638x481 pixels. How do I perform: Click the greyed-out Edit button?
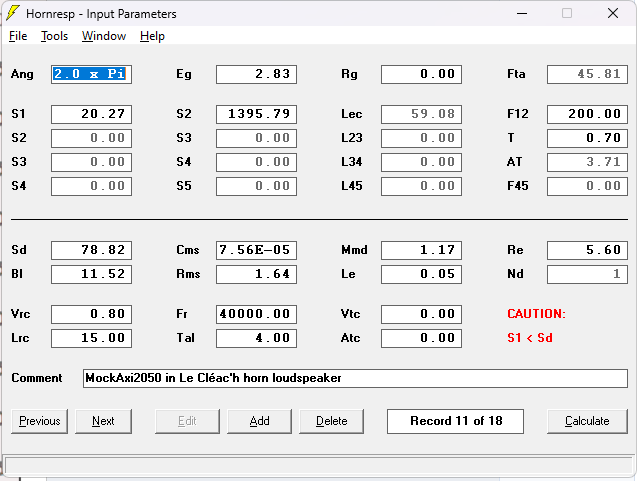187,421
